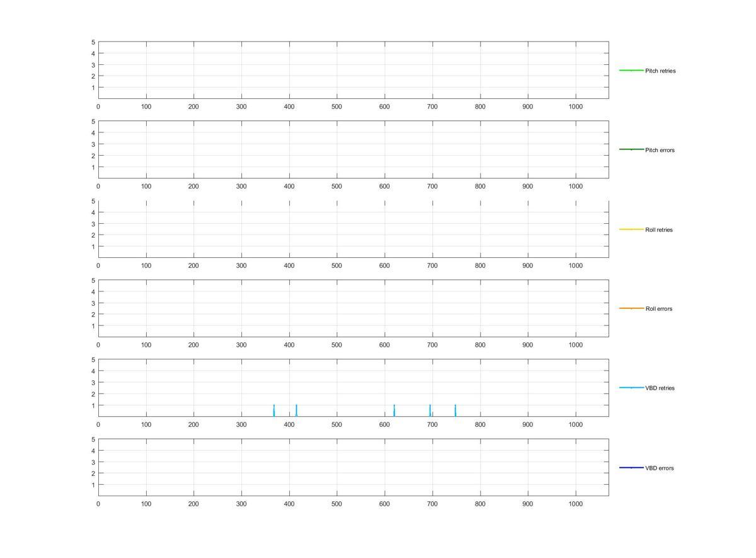Click the 'VBD retries' legend label
This screenshot has width=756, height=558.
tap(660, 388)
